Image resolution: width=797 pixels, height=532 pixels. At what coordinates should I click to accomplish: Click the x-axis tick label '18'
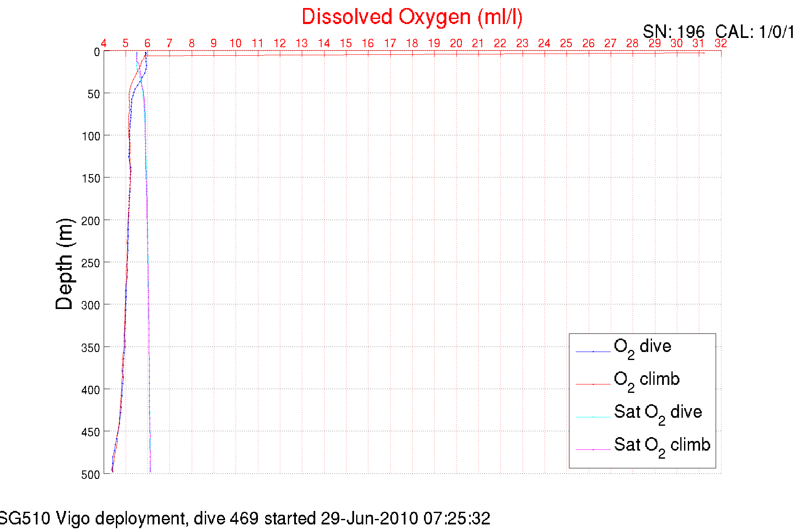coord(412,43)
